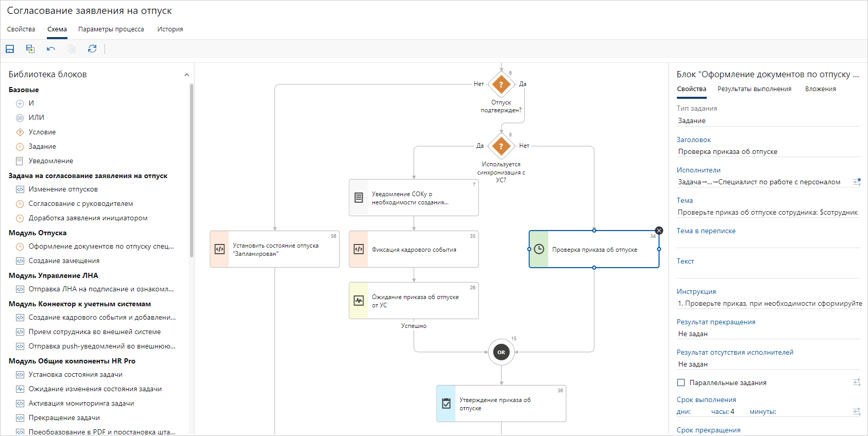This screenshot has width=868, height=436.
Task: Toggle the 'Параллельные задания' checkbox
Action: coord(681,382)
